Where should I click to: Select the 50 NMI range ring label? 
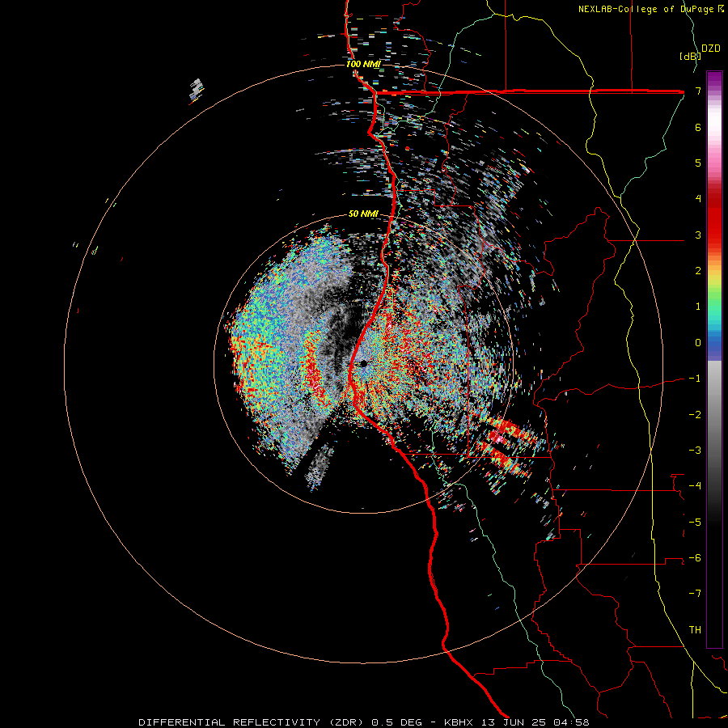(363, 214)
